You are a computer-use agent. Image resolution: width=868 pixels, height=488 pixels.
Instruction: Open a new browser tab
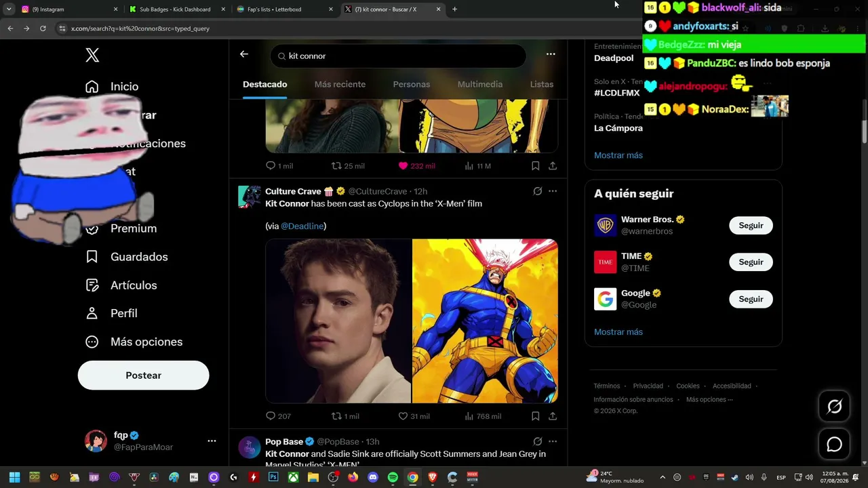pos(454,9)
